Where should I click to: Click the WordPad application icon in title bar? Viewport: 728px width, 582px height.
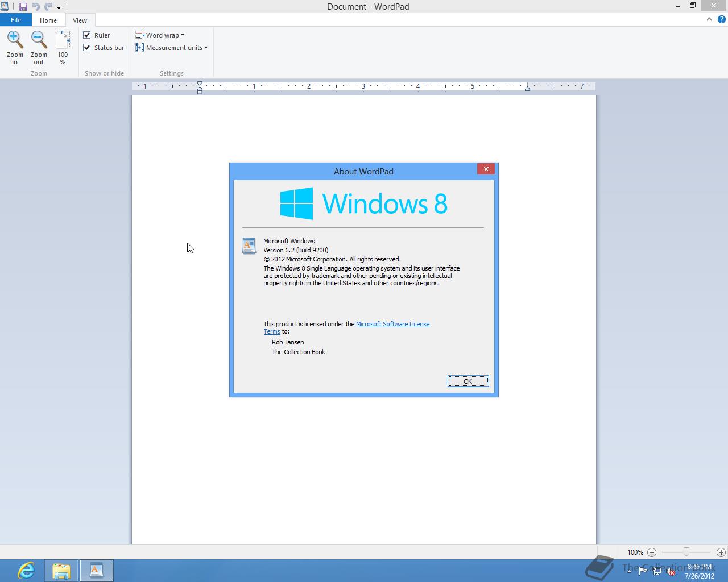(5, 7)
